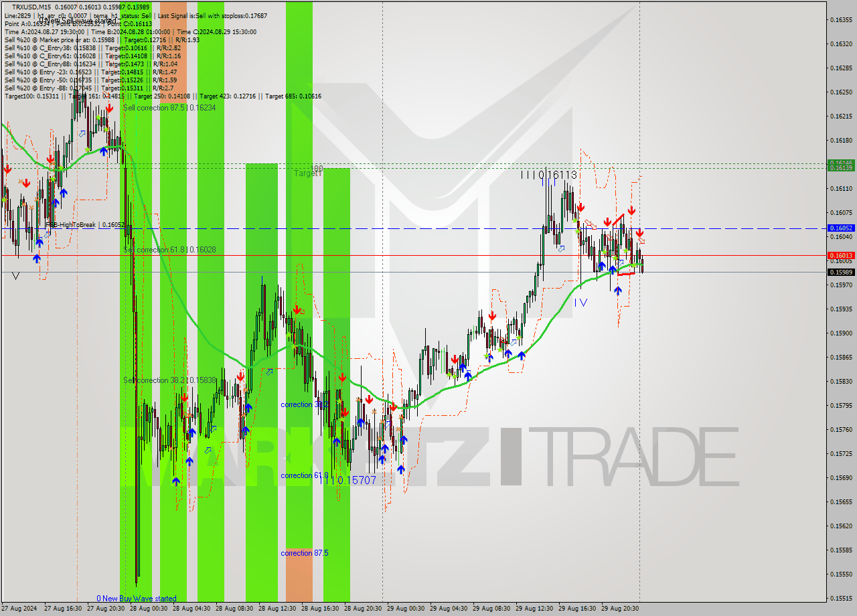The image size is (857, 616).
Task: Select 'Sell %20 @ Entry -50' row
Action: 90,80
